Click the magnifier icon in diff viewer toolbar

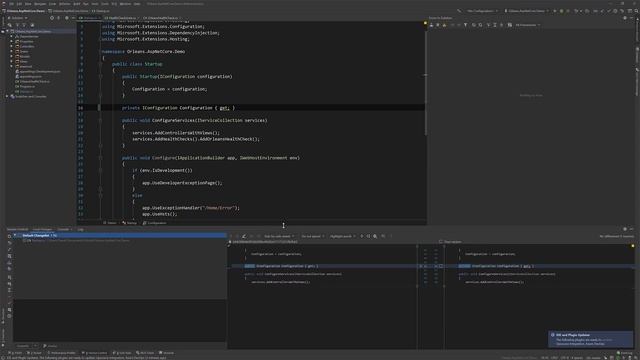click(375, 236)
